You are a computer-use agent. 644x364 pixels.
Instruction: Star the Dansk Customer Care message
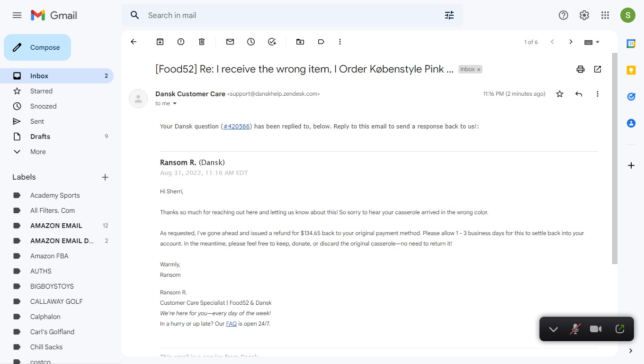click(560, 94)
